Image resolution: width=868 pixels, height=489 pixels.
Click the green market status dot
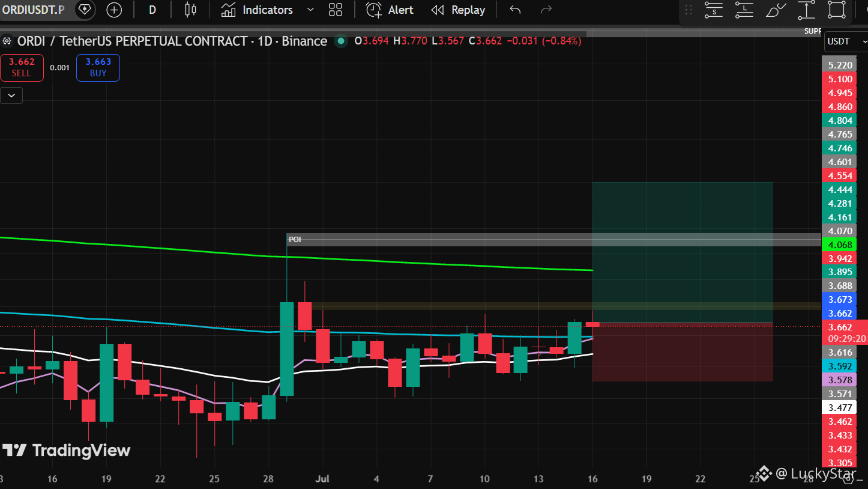click(x=342, y=41)
